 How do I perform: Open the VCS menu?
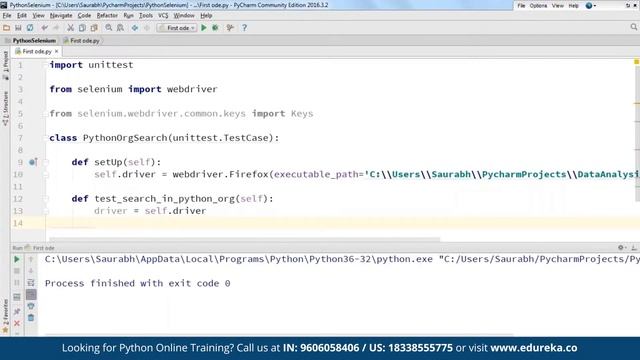[x=163, y=16]
